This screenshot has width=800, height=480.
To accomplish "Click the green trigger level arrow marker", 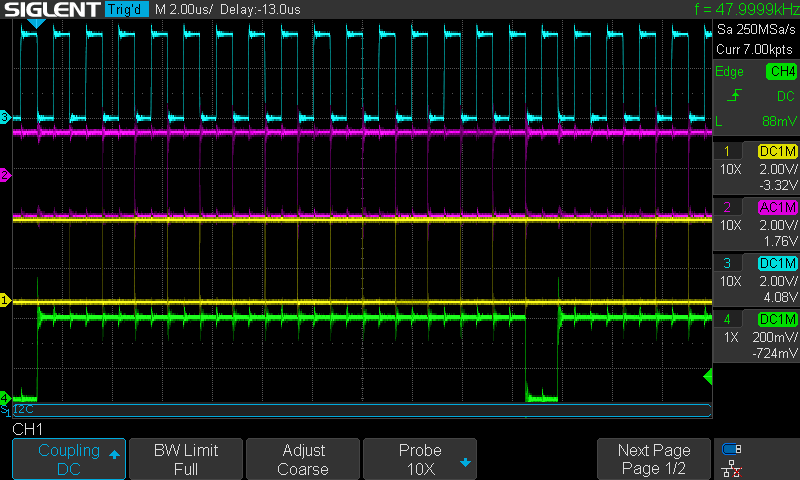I will point(708,377).
